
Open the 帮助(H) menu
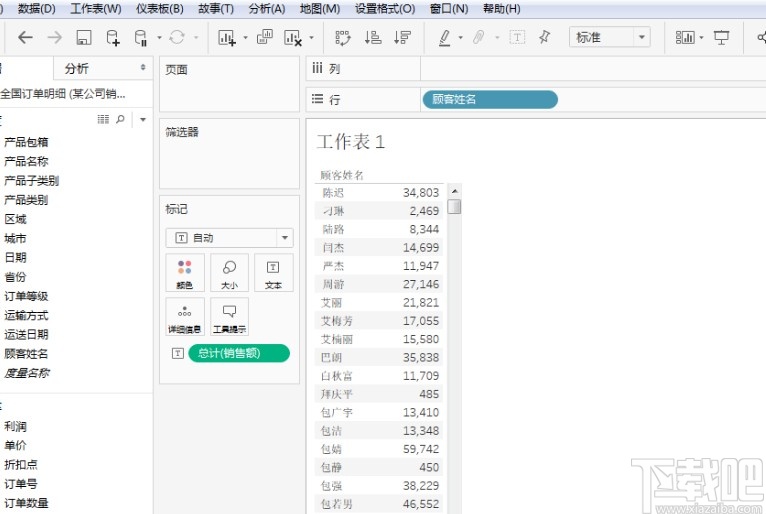pos(502,9)
